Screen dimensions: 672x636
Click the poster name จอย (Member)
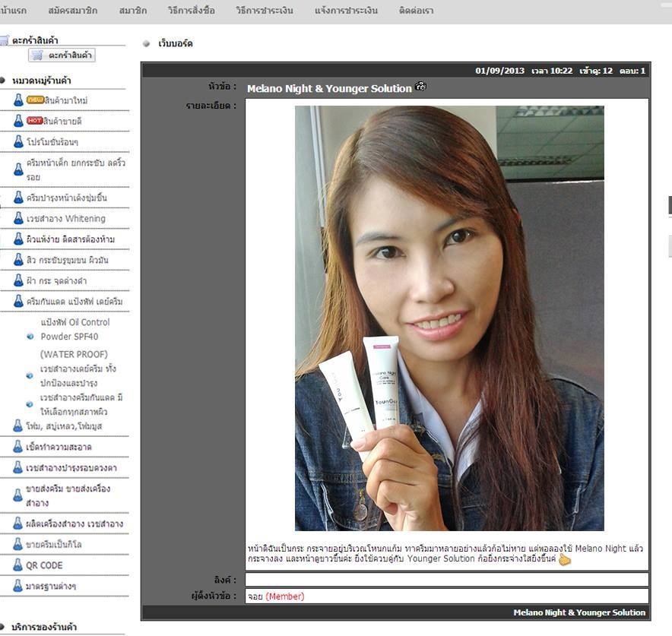click(x=276, y=596)
